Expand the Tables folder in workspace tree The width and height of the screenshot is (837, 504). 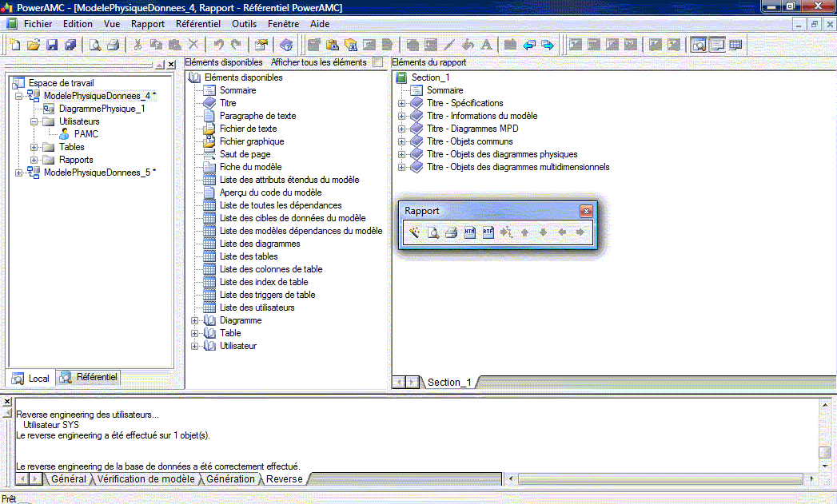pyautogui.click(x=34, y=147)
